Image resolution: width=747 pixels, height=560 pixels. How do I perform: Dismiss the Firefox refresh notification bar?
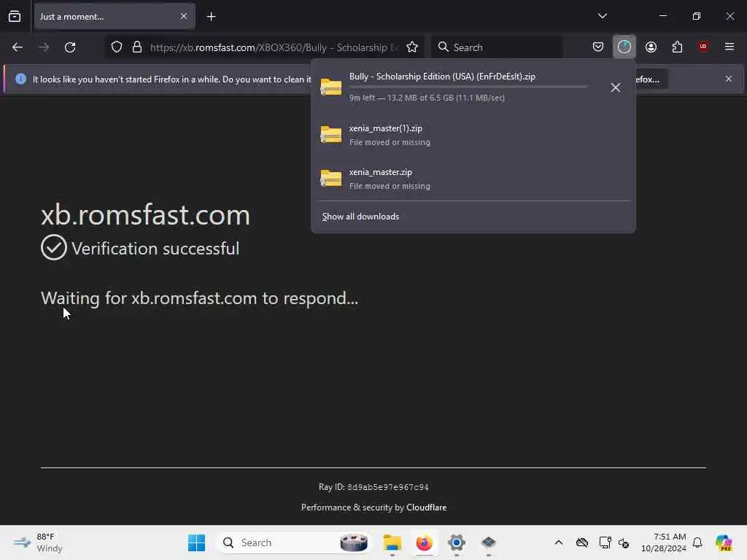coord(729,79)
